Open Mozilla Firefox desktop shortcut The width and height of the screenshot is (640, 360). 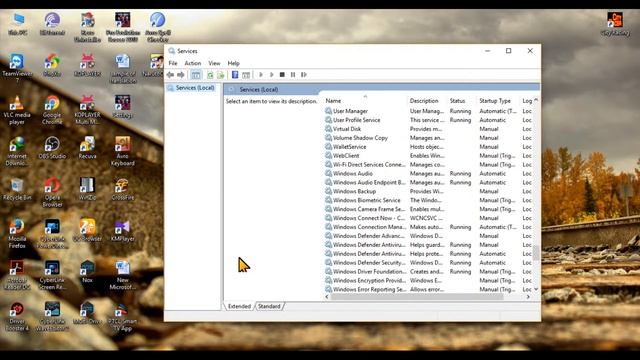pos(17,234)
